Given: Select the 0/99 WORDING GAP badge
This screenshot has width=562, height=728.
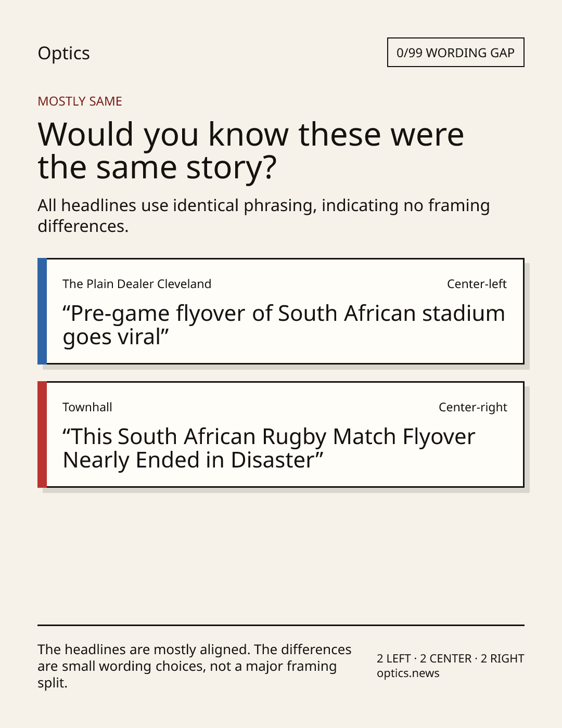Looking at the screenshot, I should pyautogui.click(x=455, y=53).
